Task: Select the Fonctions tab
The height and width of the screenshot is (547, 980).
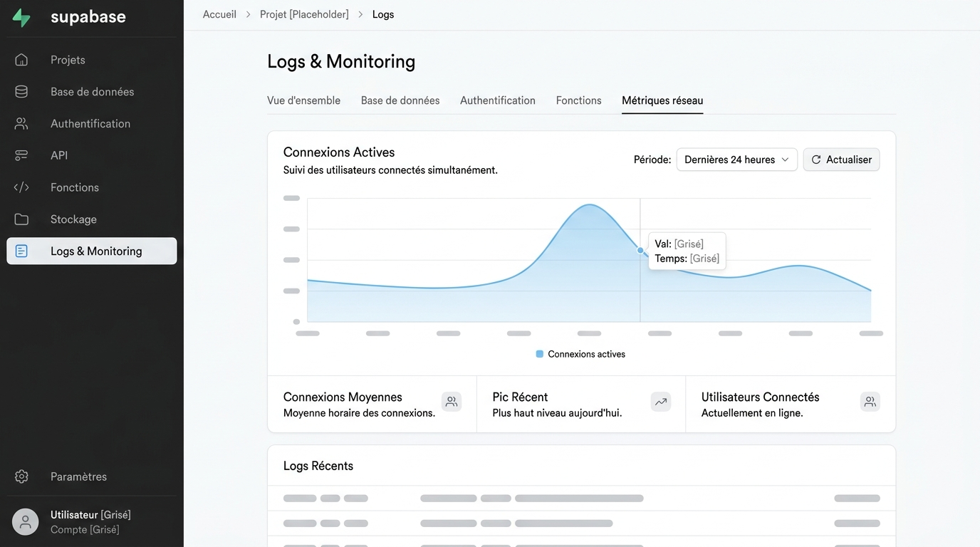Action: [x=578, y=100]
